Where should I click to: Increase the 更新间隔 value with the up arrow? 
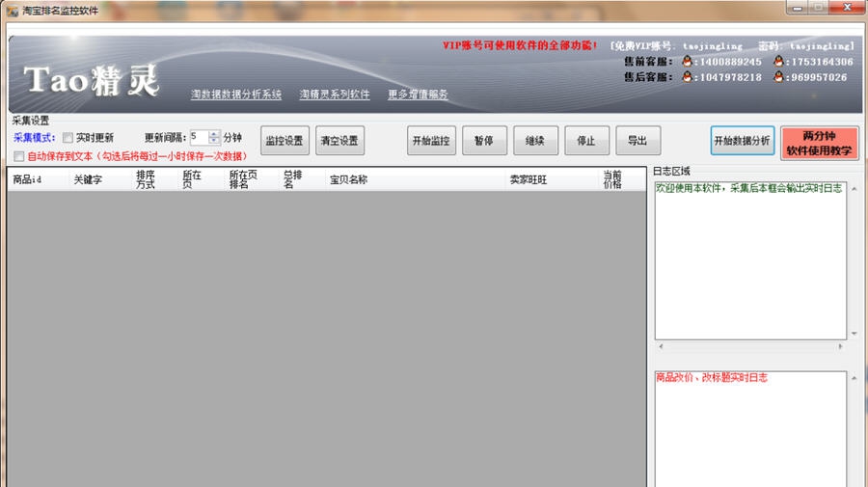tap(214, 134)
